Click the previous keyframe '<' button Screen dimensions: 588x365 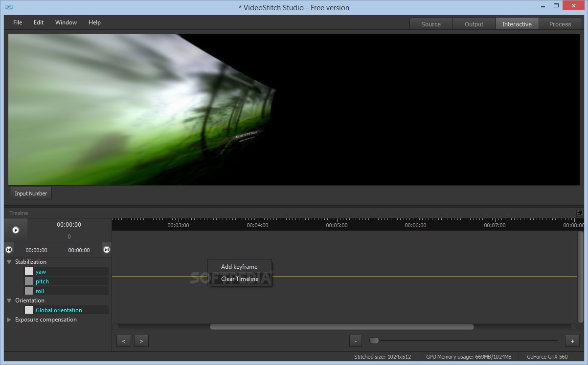pyautogui.click(x=124, y=341)
